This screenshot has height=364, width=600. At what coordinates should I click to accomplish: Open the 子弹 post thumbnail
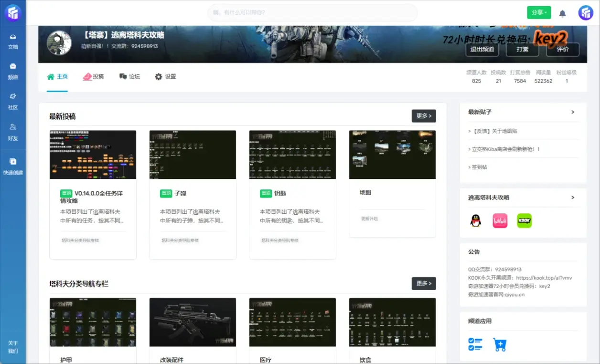[193, 155]
